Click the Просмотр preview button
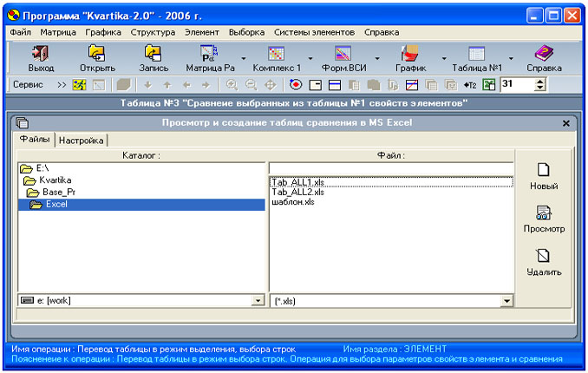588x373 pixels. pyautogui.click(x=544, y=219)
